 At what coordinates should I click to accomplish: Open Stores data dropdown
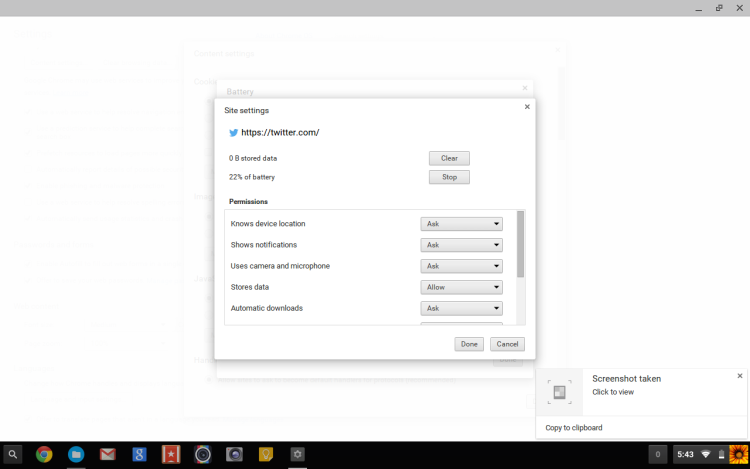pyautogui.click(x=462, y=287)
